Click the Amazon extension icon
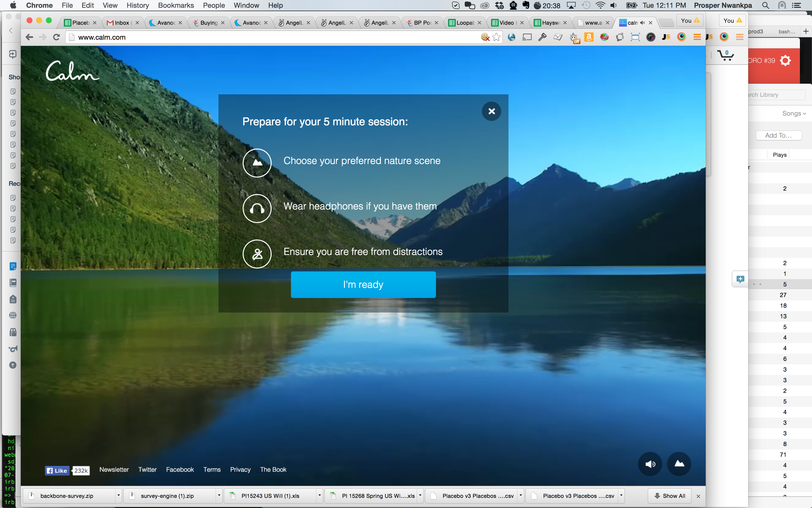The height and width of the screenshot is (508, 812). coord(589,37)
